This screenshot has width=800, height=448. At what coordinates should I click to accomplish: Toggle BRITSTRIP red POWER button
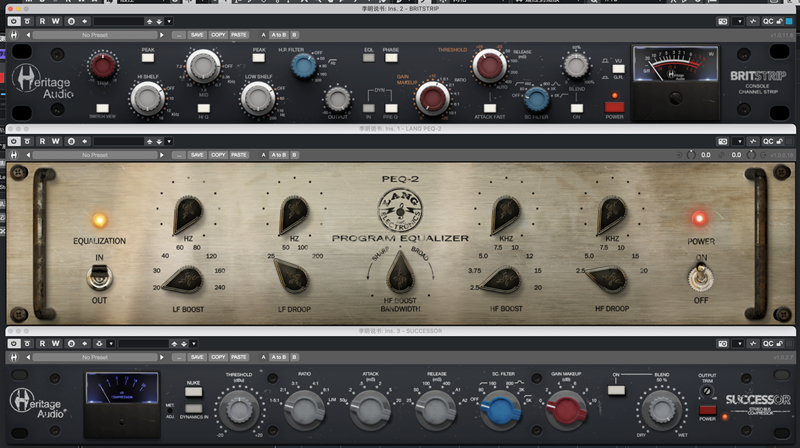tap(614, 107)
